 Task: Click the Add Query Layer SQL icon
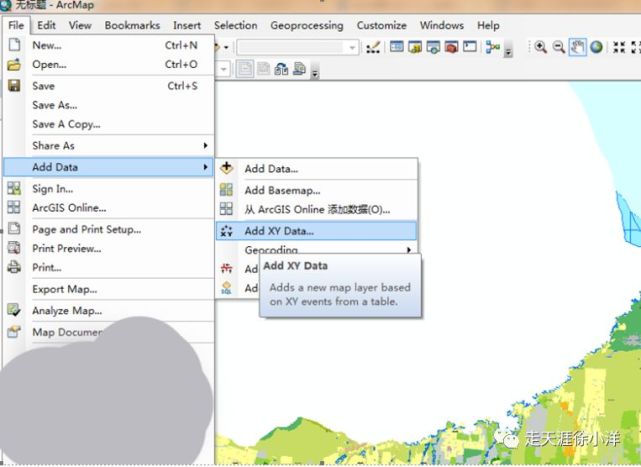[x=226, y=288]
